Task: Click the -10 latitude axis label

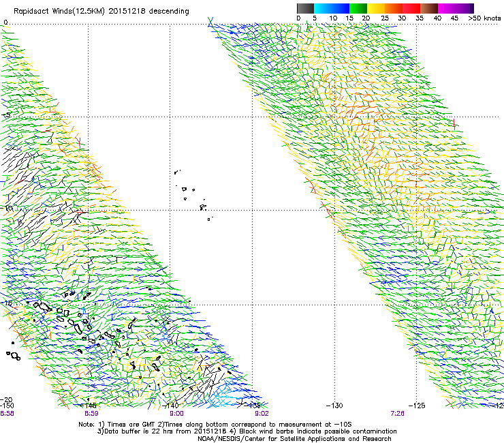Action: [x=6, y=208]
